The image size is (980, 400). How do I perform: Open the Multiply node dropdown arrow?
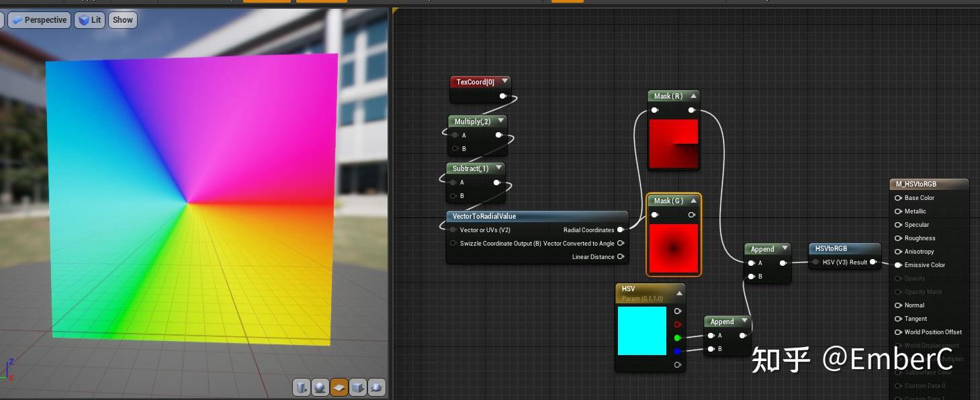coord(500,121)
